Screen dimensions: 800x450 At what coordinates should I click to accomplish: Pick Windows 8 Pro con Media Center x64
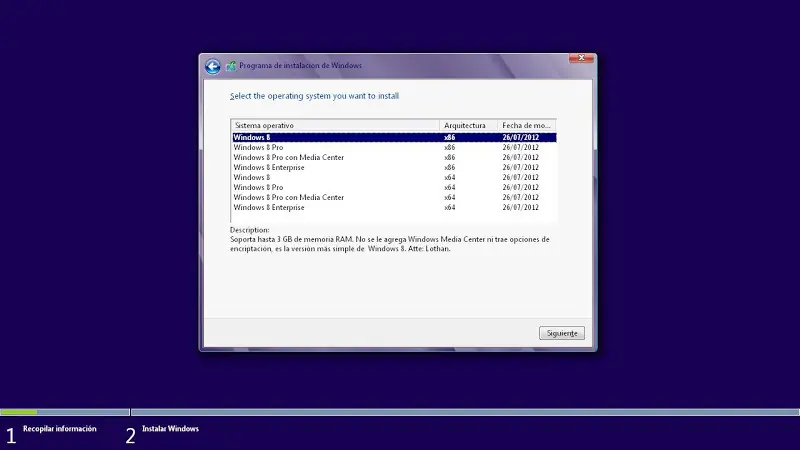[x=394, y=197]
